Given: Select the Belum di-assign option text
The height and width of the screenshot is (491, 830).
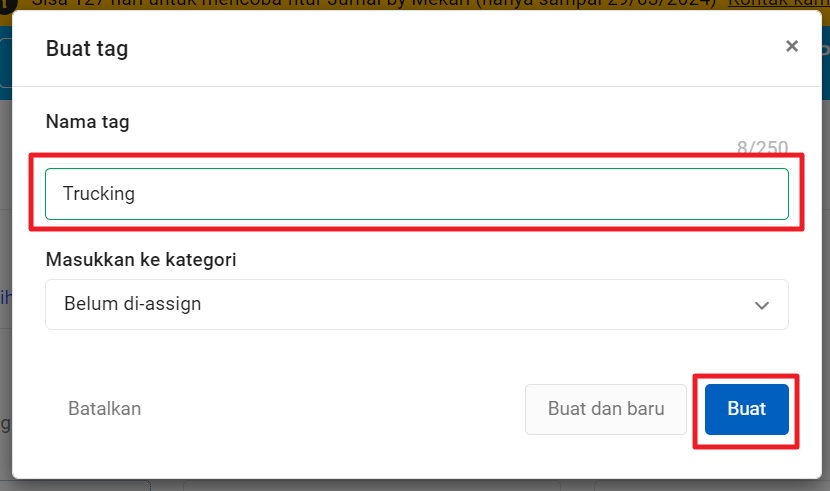Looking at the screenshot, I should pos(132,304).
